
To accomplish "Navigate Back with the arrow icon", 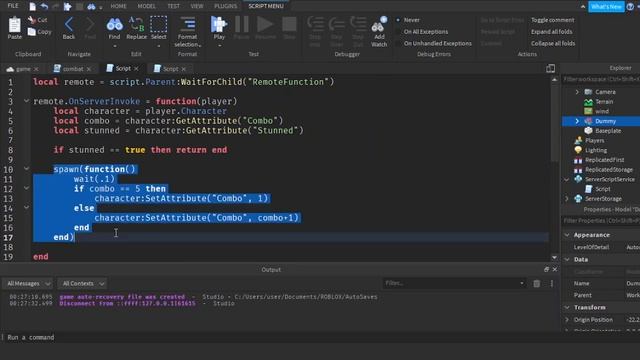I will click(x=69, y=24).
